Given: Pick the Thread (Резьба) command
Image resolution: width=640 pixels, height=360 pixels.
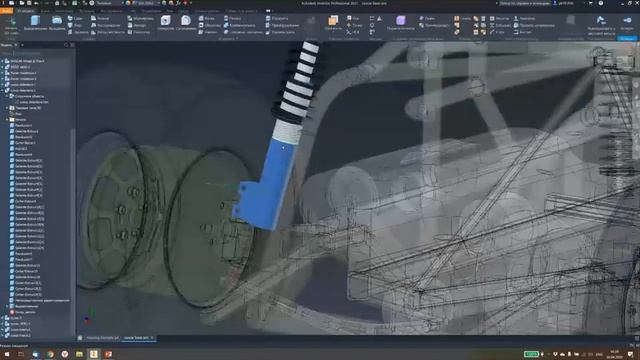Looking at the screenshot, I should [x=232, y=18].
